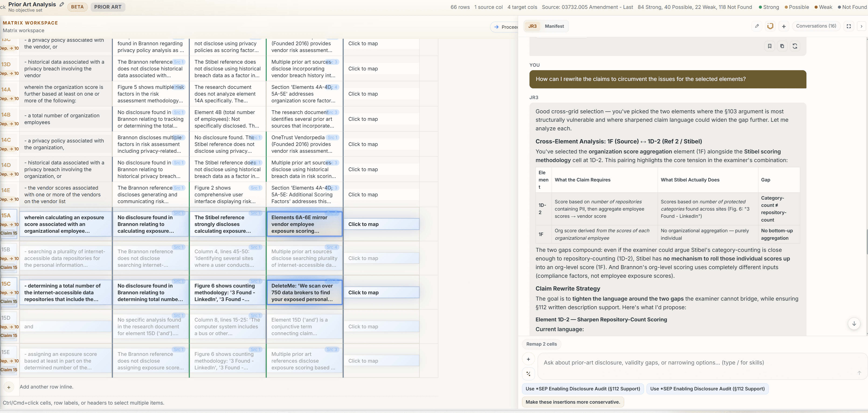Click the Remap 2 cells button
This screenshot has width=868, height=413.
[x=541, y=344]
